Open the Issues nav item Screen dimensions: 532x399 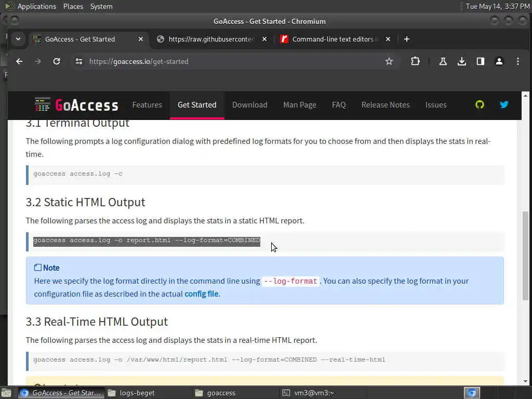click(x=436, y=105)
